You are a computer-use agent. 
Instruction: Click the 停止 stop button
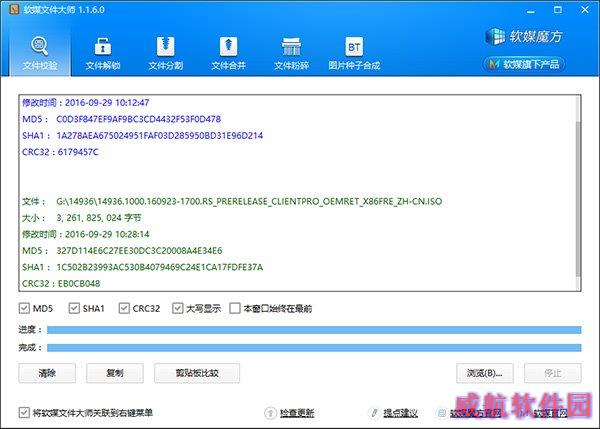[x=553, y=373]
